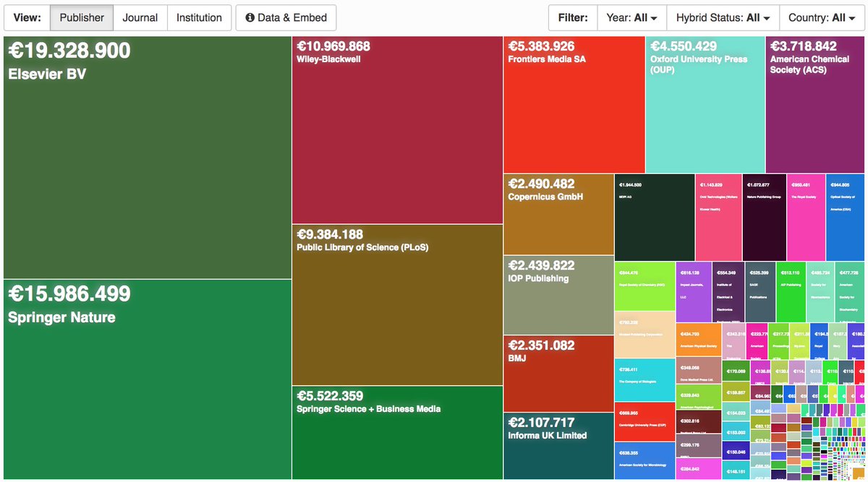
Task: Select the Copernicus GmbH segment
Action: 557,213
